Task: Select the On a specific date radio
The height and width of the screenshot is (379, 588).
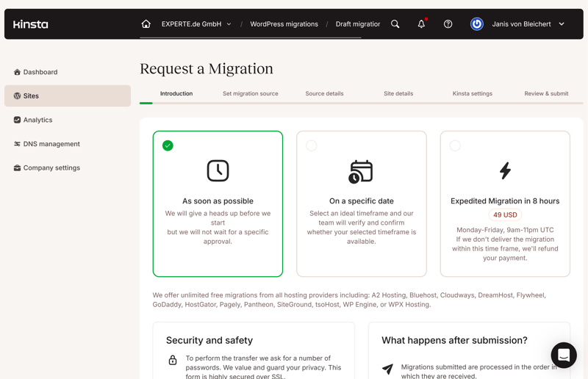Action: (x=311, y=145)
